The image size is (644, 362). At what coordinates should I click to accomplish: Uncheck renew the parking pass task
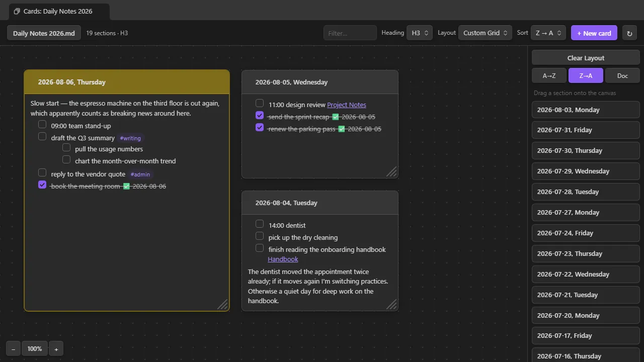(260, 128)
